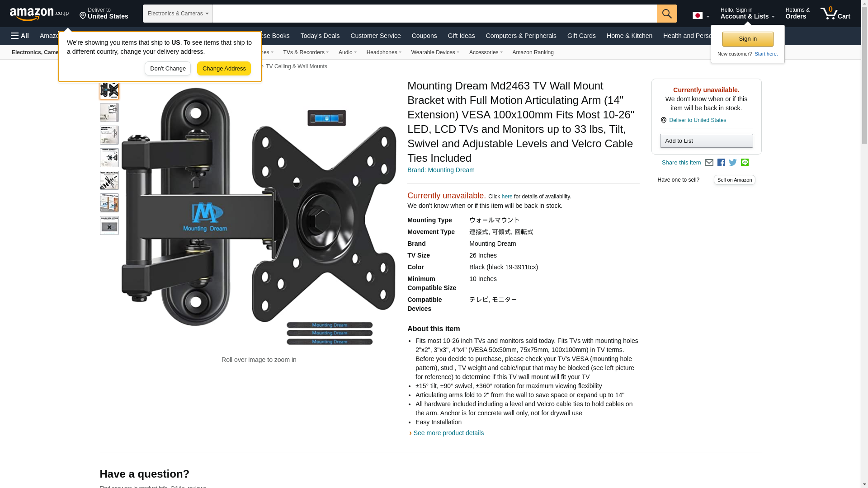Expand Headphones submenu
The image size is (868, 488).
384,52
